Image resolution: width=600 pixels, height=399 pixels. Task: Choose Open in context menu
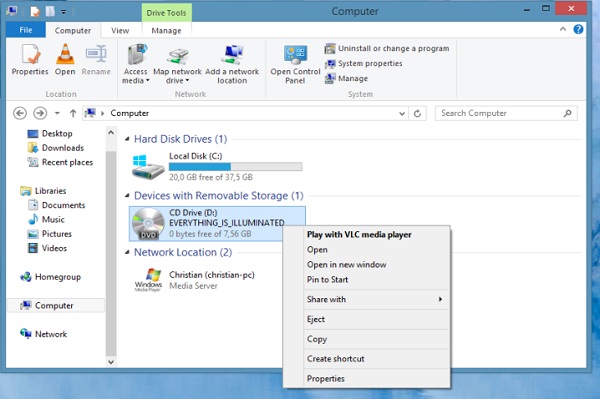pyautogui.click(x=317, y=250)
